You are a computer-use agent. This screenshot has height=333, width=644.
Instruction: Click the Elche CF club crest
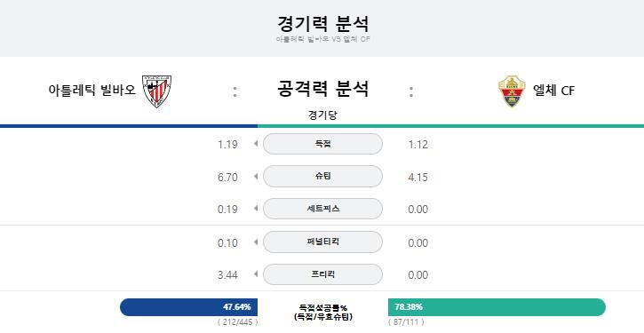(512, 91)
